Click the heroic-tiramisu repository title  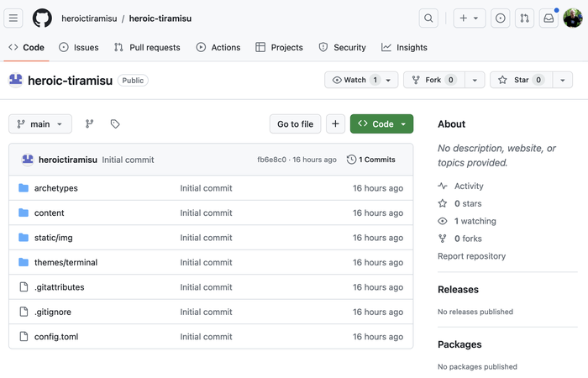pyautogui.click(x=70, y=81)
